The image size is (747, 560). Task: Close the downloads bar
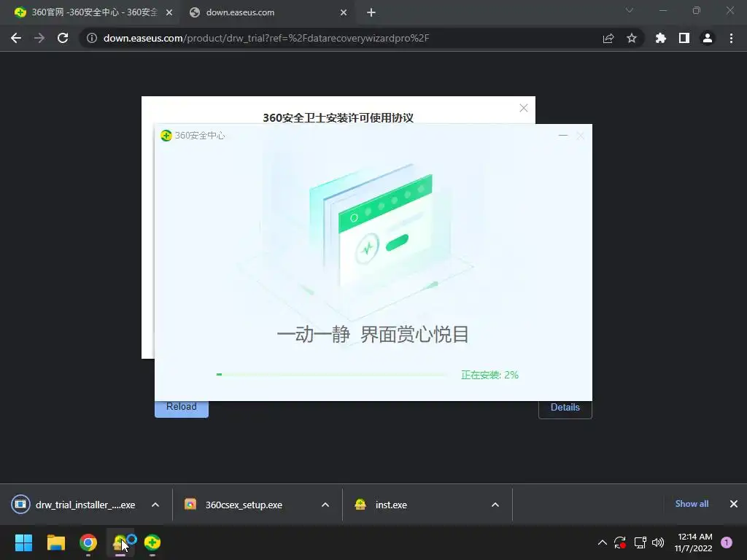(734, 504)
